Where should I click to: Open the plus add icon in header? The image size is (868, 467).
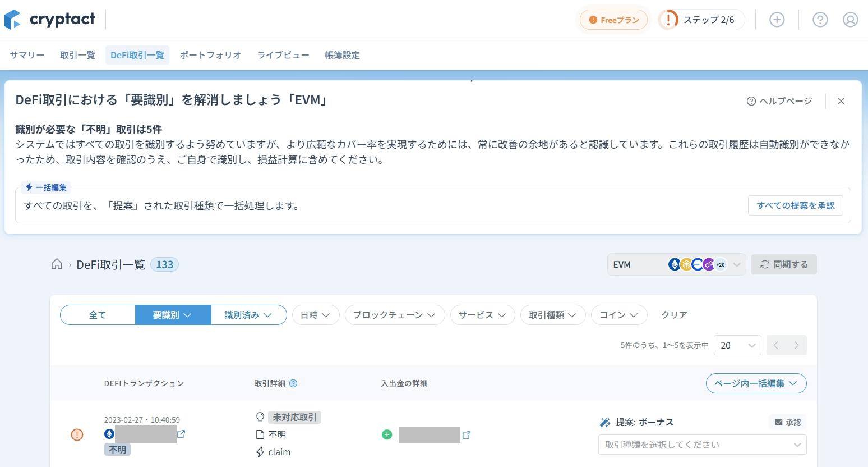[x=777, y=20]
